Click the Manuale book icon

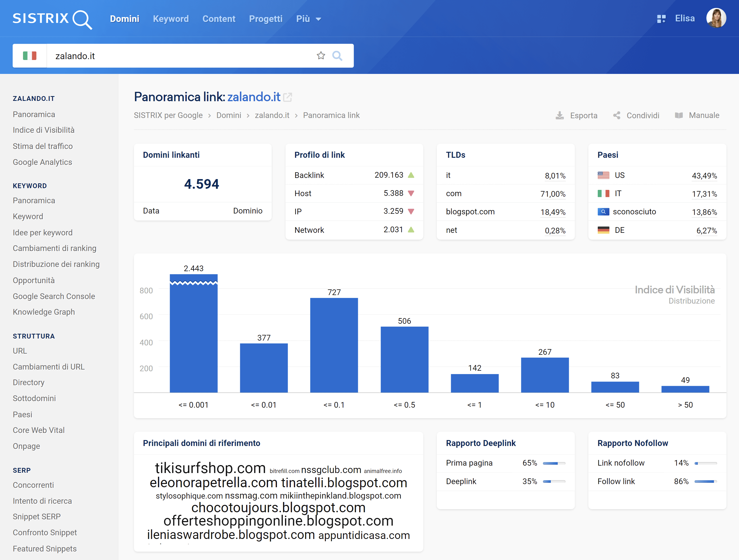tap(679, 116)
